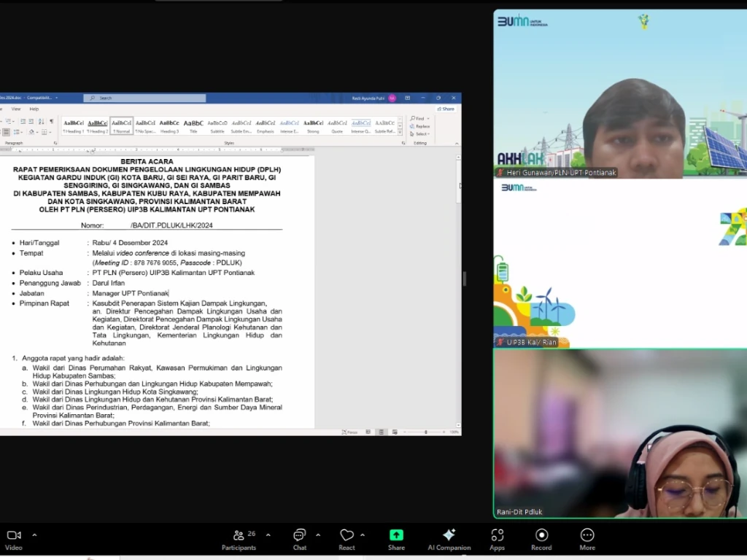Open the Select dropdown in Editing group
747x560 pixels.
[421, 134]
